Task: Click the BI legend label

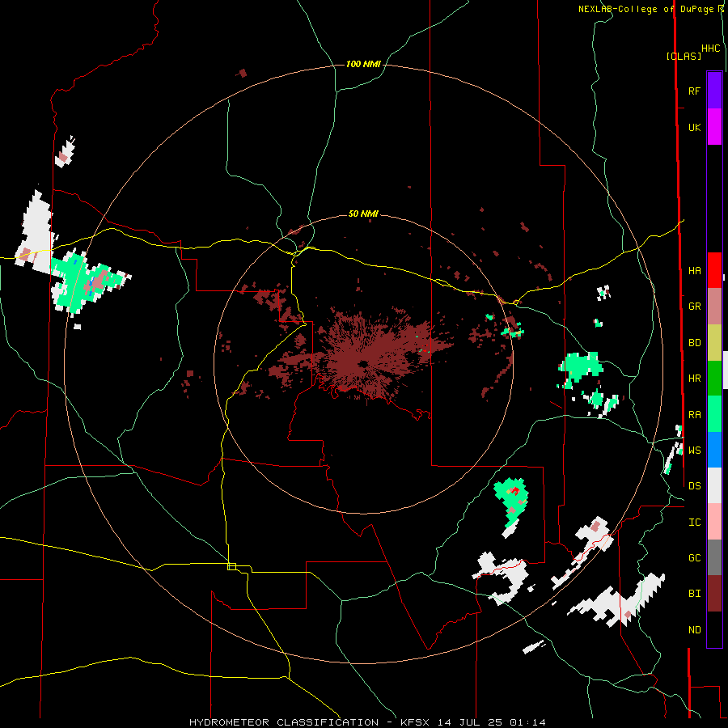Action: coord(694,594)
